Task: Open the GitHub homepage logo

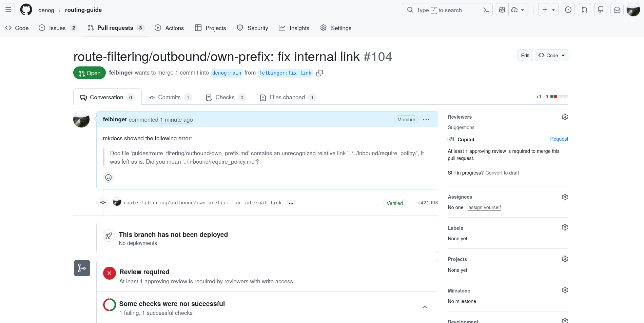Action: 26,10
